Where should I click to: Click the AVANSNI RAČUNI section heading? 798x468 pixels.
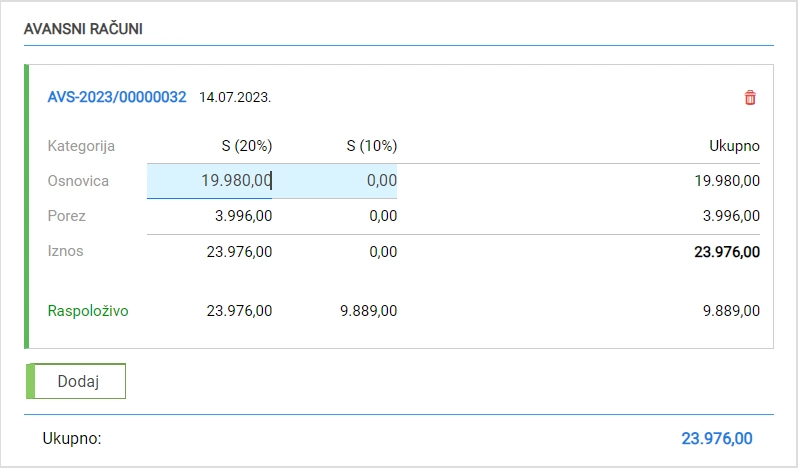tap(83, 29)
